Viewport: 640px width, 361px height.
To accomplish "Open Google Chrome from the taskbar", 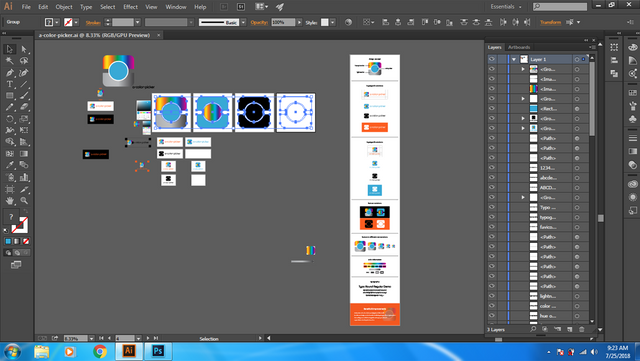I will tap(100, 351).
